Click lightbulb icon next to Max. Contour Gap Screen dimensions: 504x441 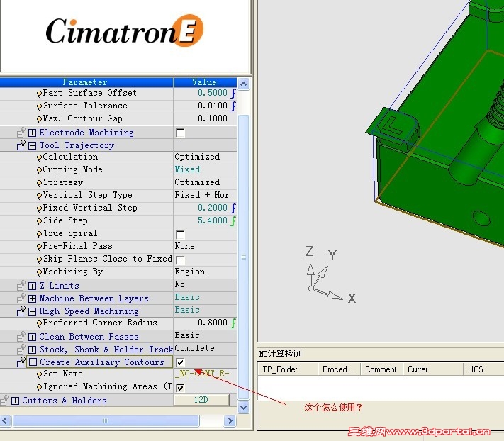pos(39,119)
